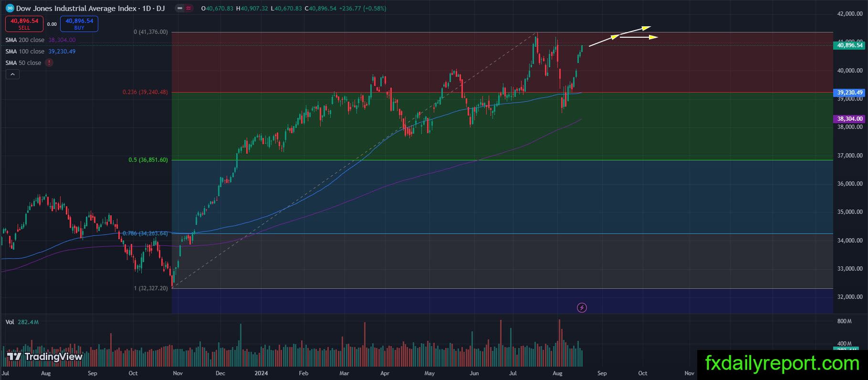The width and height of the screenshot is (868, 380).
Task: Select the Vol 282.4M volume legend
Action: (22, 322)
